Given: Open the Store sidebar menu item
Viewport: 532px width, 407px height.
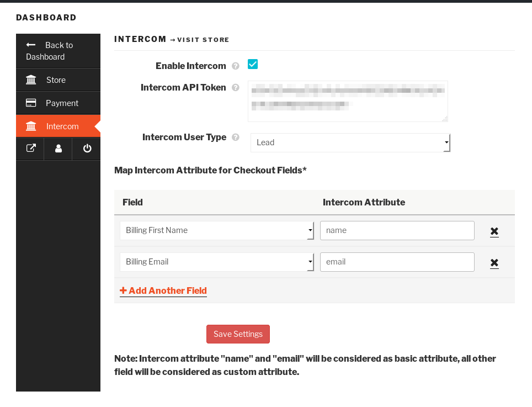Looking at the screenshot, I should [58, 80].
